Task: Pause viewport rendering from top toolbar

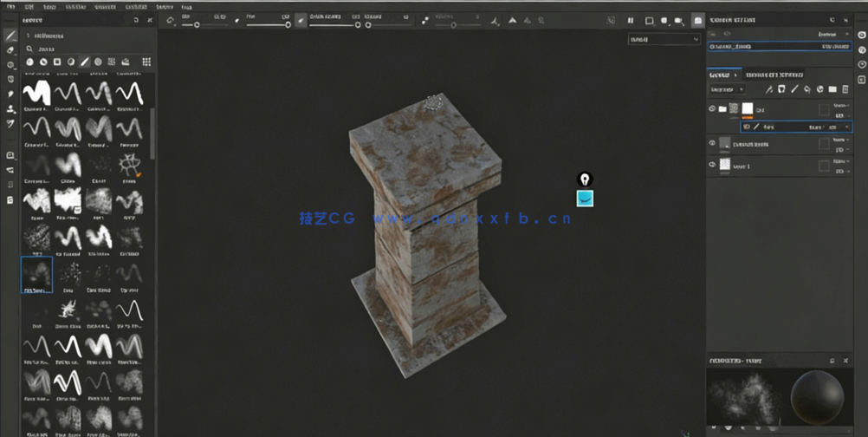Action: [x=631, y=21]
